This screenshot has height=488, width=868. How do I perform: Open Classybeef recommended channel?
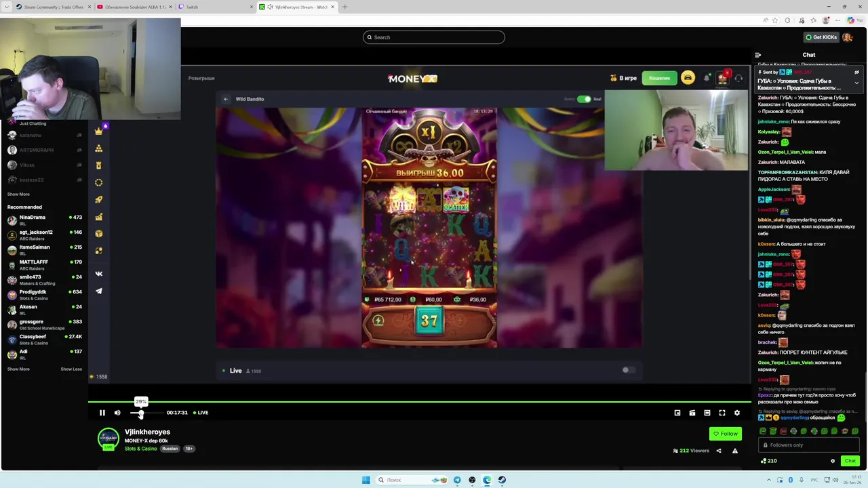coord(44,339)
